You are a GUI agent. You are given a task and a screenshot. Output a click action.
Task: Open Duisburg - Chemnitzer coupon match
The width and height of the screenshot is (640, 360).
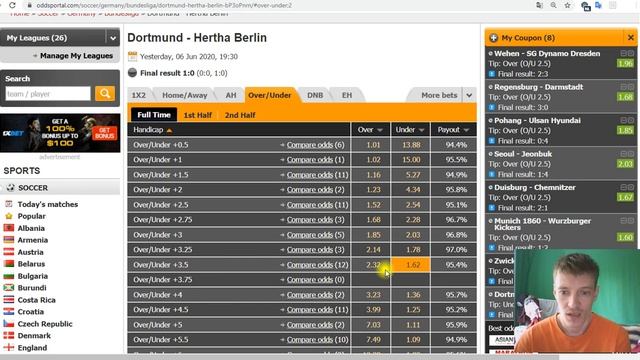pos(535,187)
